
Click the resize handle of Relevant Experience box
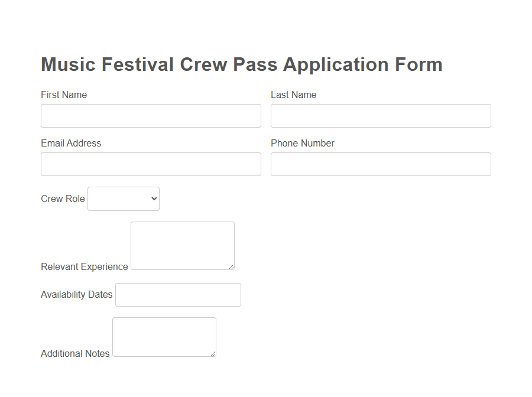[x=232, y=268]
